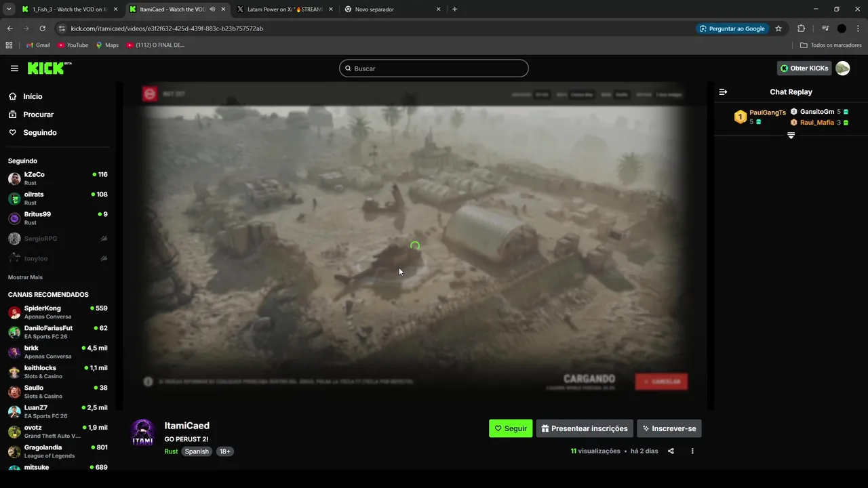The width and height of the screenshot is (868, 488).
Task: Select Raul_Mafia in the leaderboard
Action: click(x=816, y=123)
